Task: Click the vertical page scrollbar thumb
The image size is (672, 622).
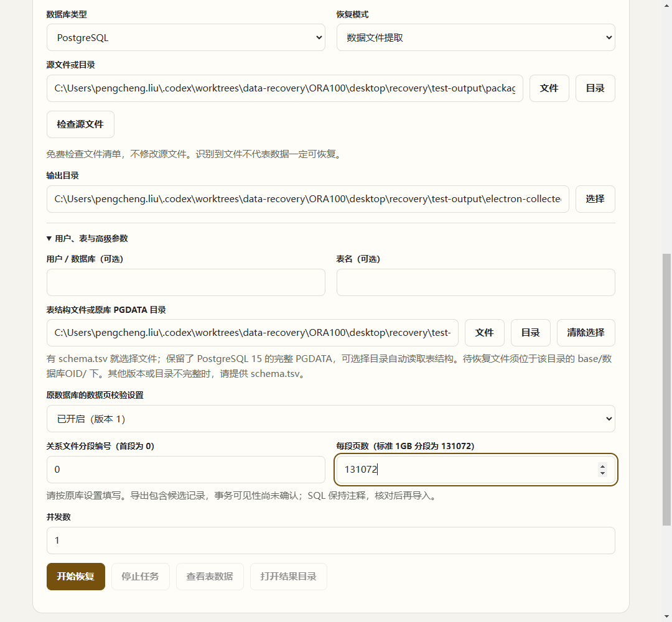Action: click(x=666, y=389)
